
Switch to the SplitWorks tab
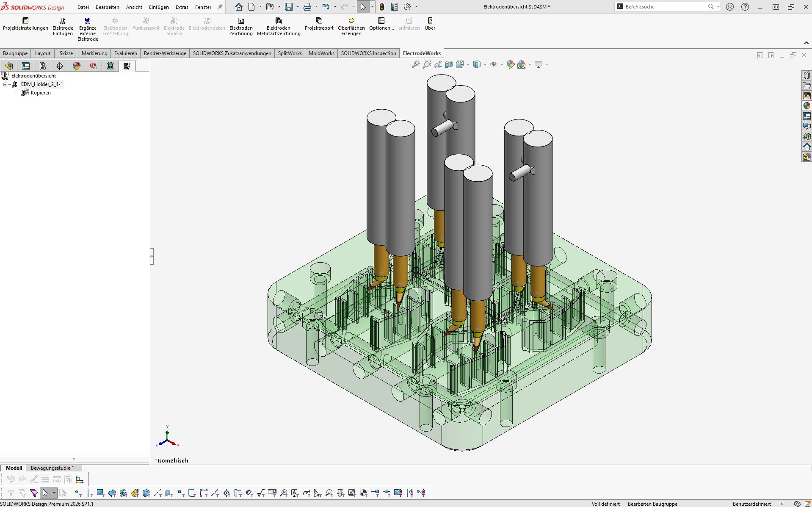(290, 53)
